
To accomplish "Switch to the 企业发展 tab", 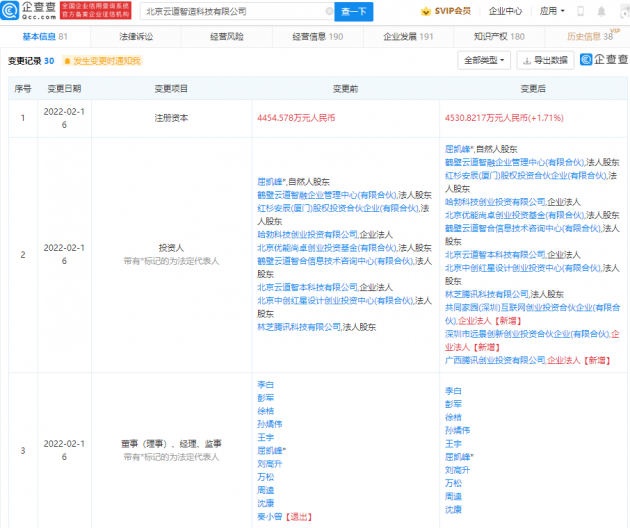I will [x=408, y=37].
